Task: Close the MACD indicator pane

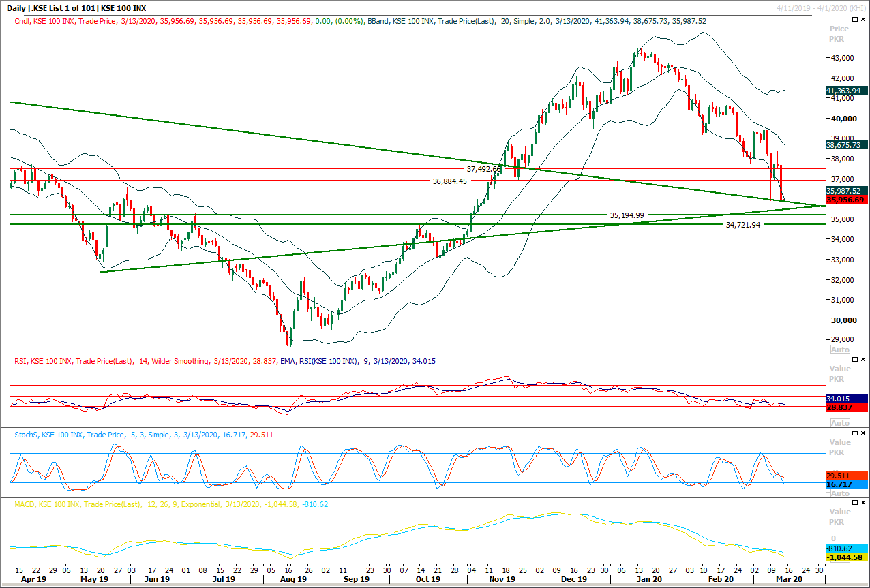Action: [x=863, y=504]
